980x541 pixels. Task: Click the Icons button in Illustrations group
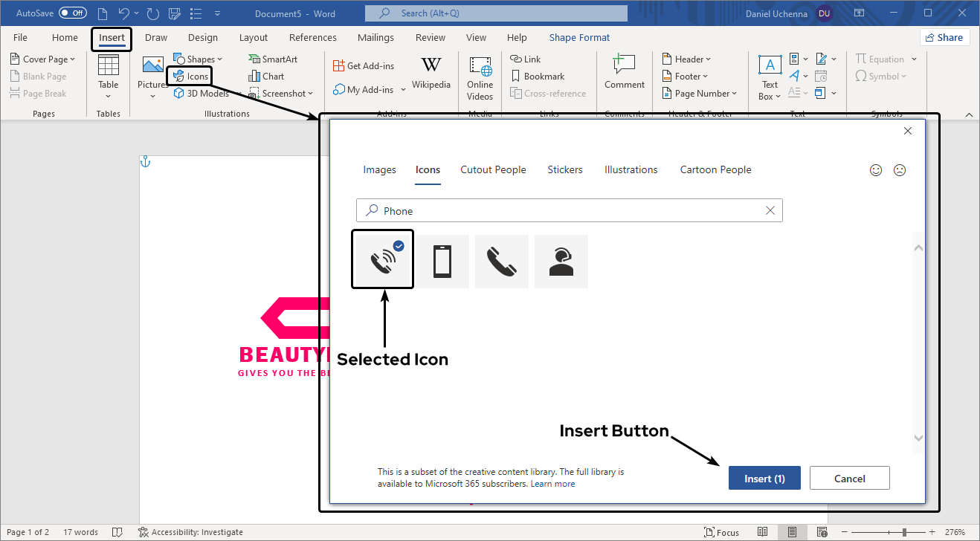click(x=190, y=77)
